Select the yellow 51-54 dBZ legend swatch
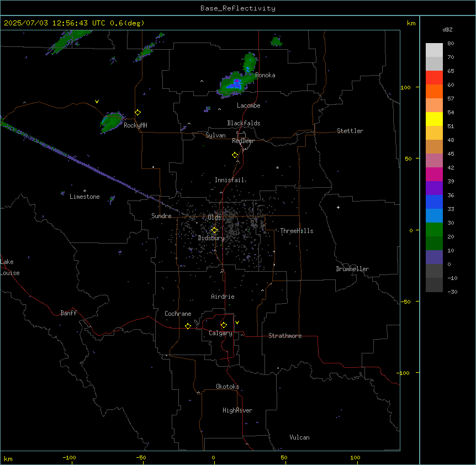The width and height of the screenshot is (476, 465). pos(434,119)
